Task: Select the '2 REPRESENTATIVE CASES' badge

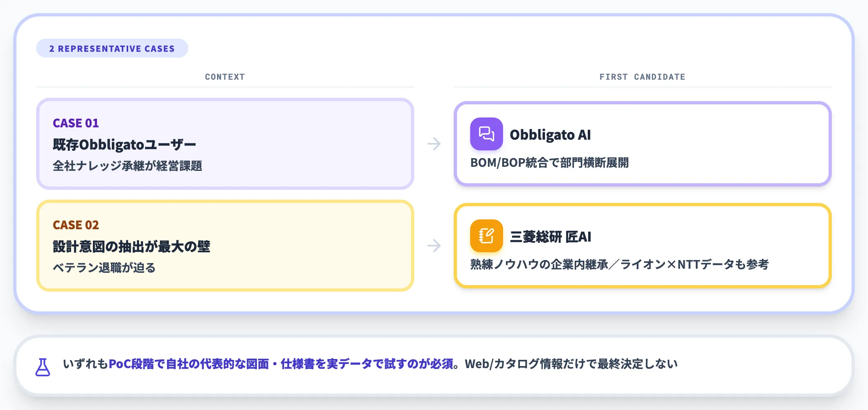Action: coord(112,48)
